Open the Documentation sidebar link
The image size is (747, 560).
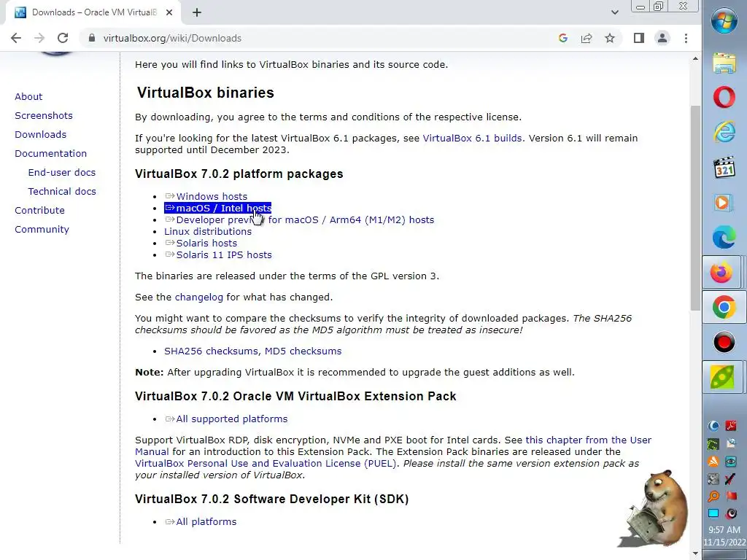(50, 154)
